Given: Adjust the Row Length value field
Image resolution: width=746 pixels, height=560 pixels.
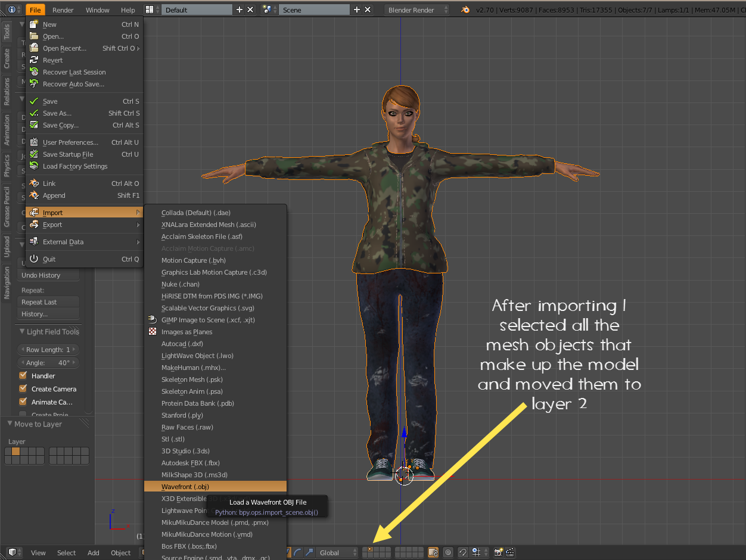Looking at the screenshot, I should 48,350.
